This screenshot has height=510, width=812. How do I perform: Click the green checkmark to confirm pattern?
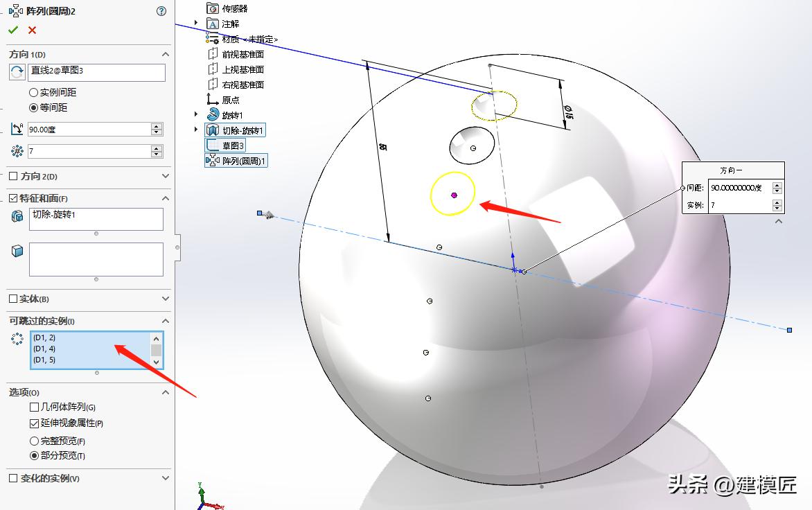(12, 30)
